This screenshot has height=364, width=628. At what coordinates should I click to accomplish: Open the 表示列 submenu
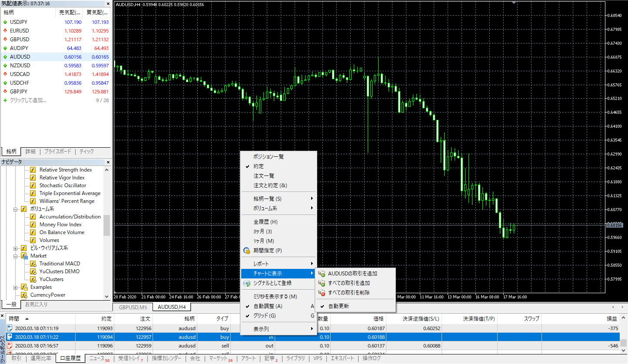(279, 329)
